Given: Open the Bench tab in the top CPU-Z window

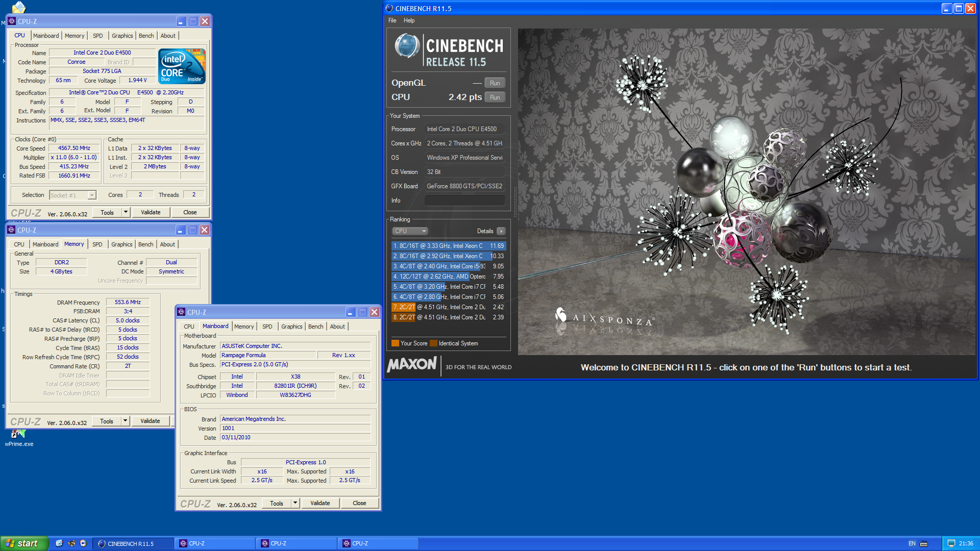Looking at the screenshot, I should pos(146,36).
